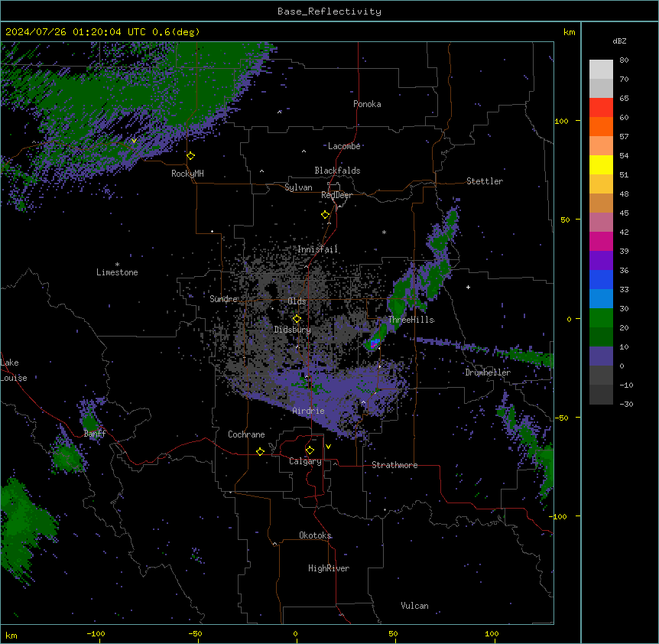Viewport: 659px width, 644px height.
Task: Pick the magenta 39-42 dBZ legend swatch
Action: pyautogui.click(x=601, y=242)
